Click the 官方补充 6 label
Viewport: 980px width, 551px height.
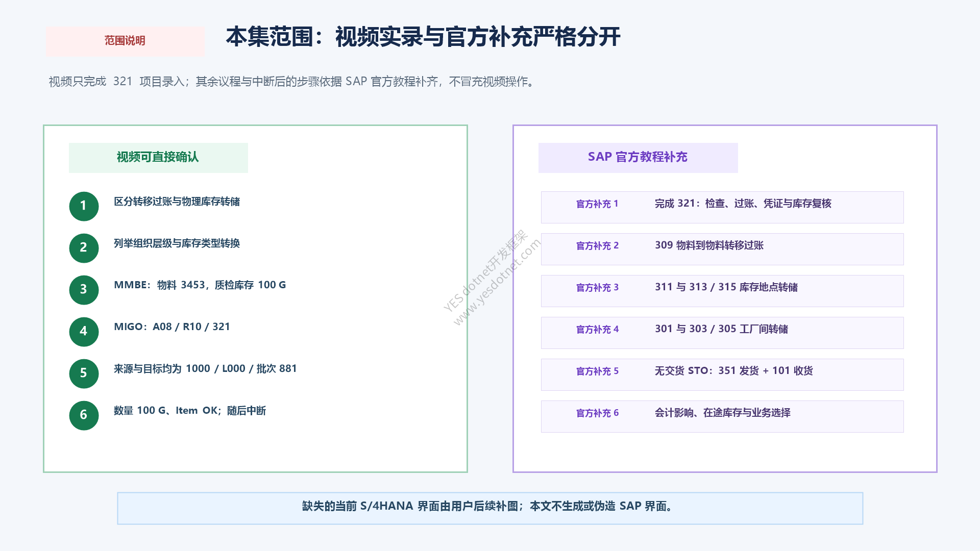(597, 413)
